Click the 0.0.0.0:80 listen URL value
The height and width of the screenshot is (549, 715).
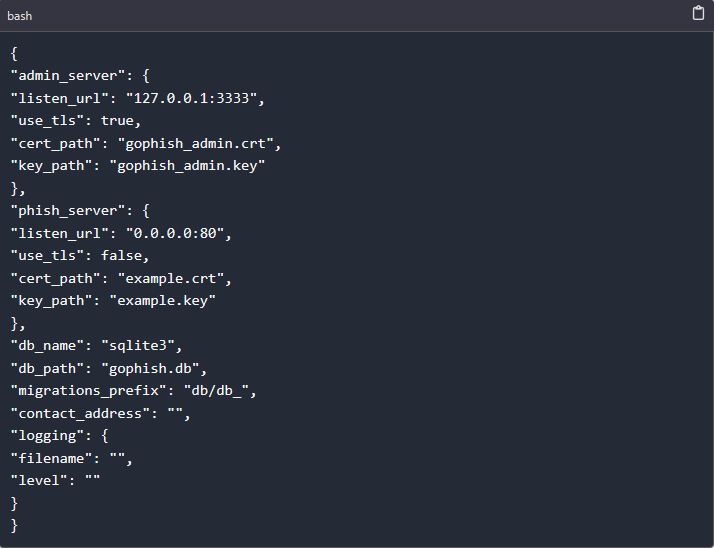click(x=175, y=233)
